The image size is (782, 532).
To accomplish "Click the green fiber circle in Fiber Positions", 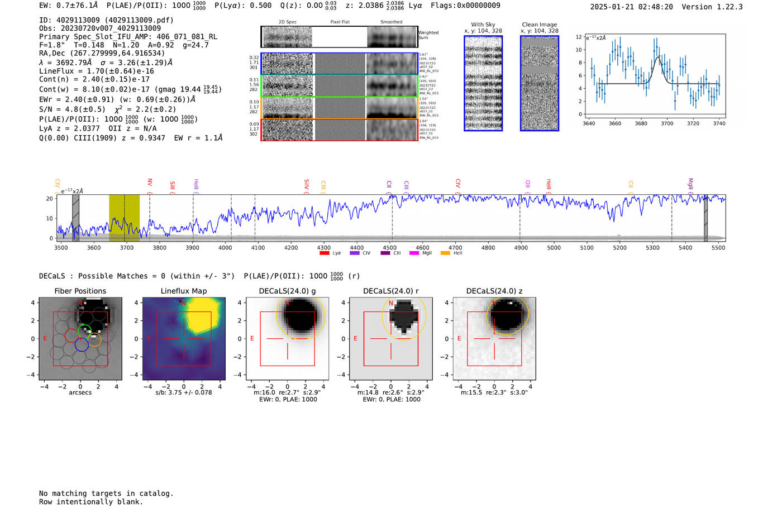I will 84,330.
